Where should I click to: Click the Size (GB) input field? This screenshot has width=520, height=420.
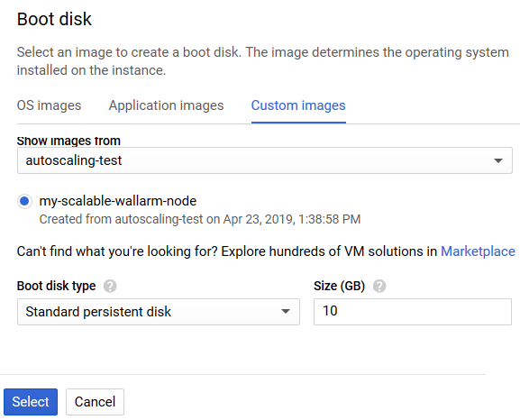(413, 312)
